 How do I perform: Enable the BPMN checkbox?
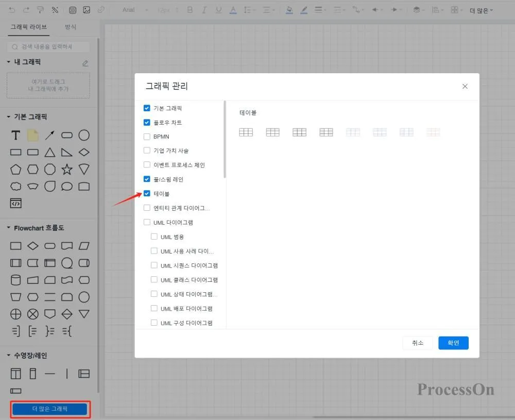pyautogui.click(x=147, y=137)
